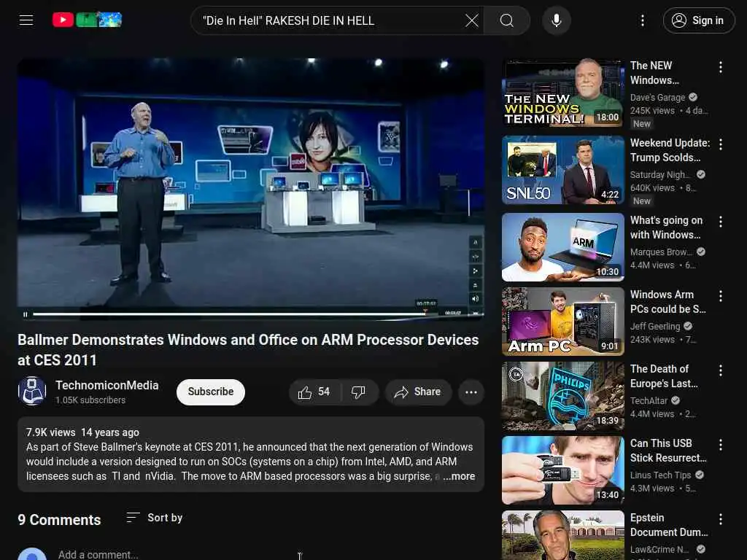Visit Saturday Night Live channel name
The width and height of the screenshot is (747, 560).
click(659, 175)
